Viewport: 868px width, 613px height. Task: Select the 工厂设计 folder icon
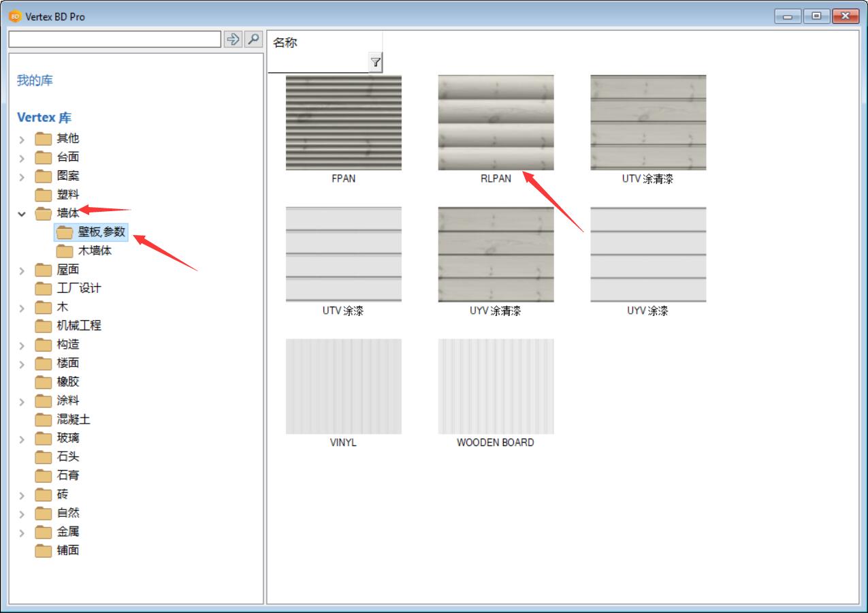point(44,289)
